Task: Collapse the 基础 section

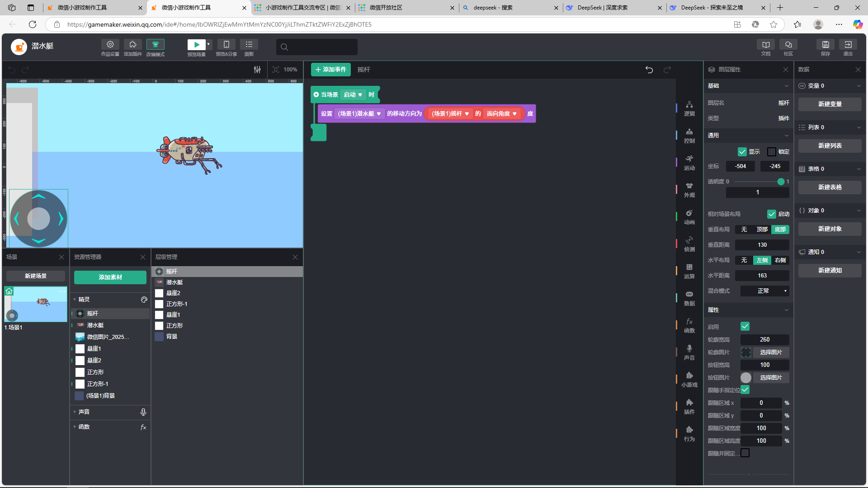Action: click(787, 86)
